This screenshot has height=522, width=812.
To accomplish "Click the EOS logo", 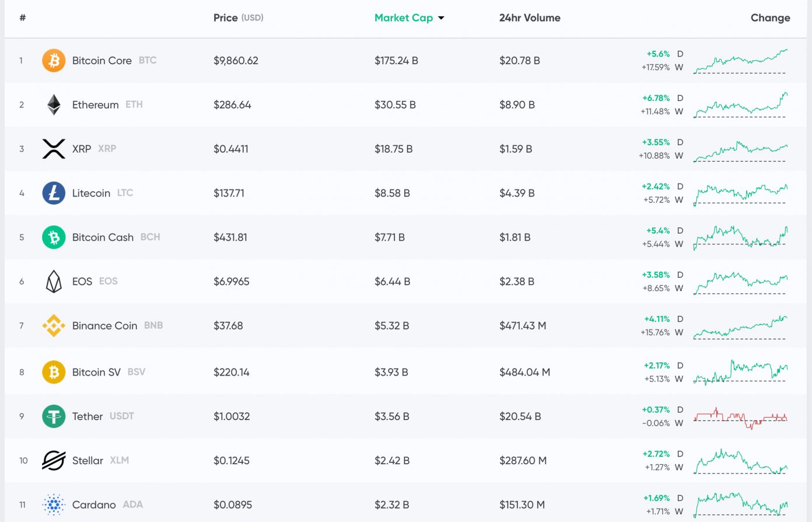I will coord(54,281).
